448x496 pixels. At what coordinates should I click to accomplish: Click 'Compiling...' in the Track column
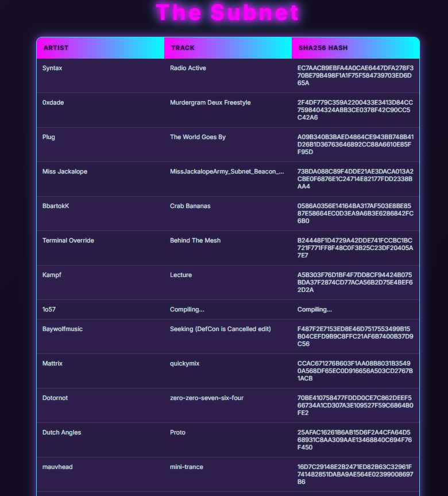(187, 309)
